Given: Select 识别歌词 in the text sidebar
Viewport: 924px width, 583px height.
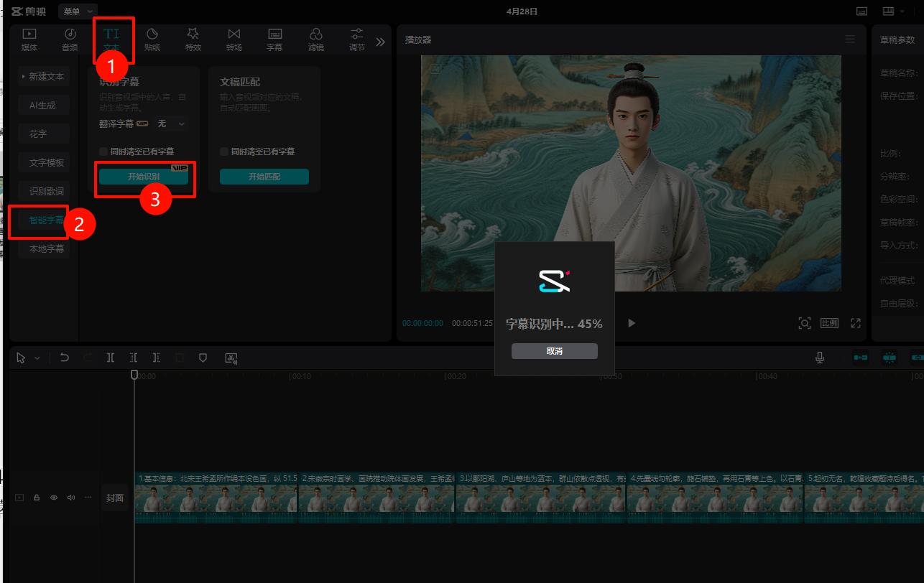Looking at the screenshot, I should click(43, 191).
